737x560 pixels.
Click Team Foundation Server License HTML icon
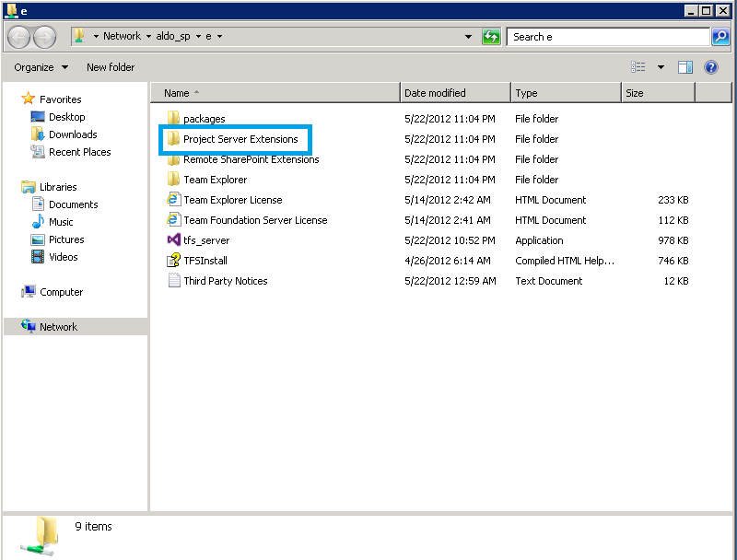(x=173, y=219)
